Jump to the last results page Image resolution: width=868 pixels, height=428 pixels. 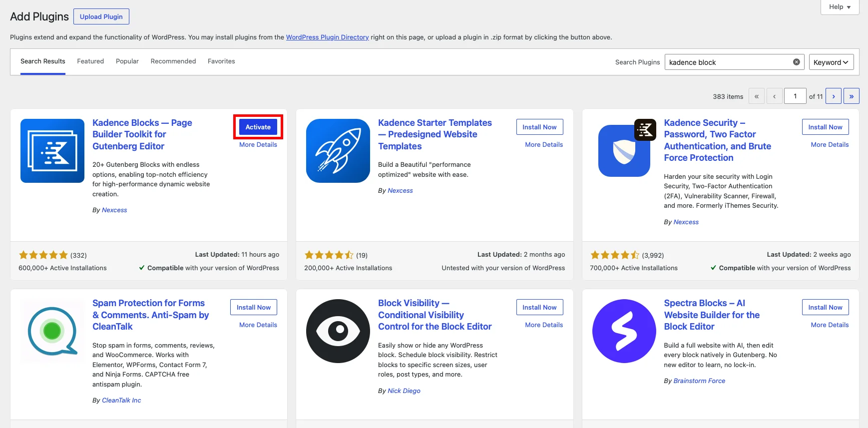tap(852, 96)
